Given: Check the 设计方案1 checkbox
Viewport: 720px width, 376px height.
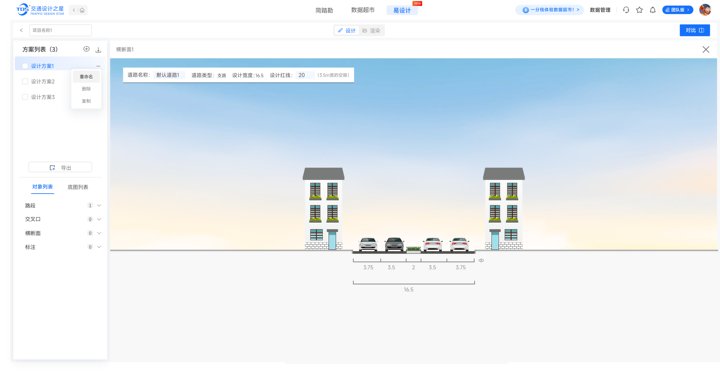Looking at the screenshot, I should tap(25, 66).
